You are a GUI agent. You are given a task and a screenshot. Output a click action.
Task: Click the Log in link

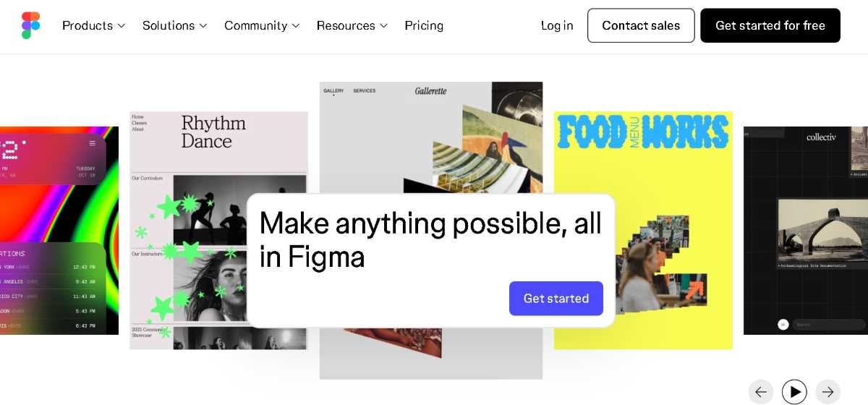(557, 25)
